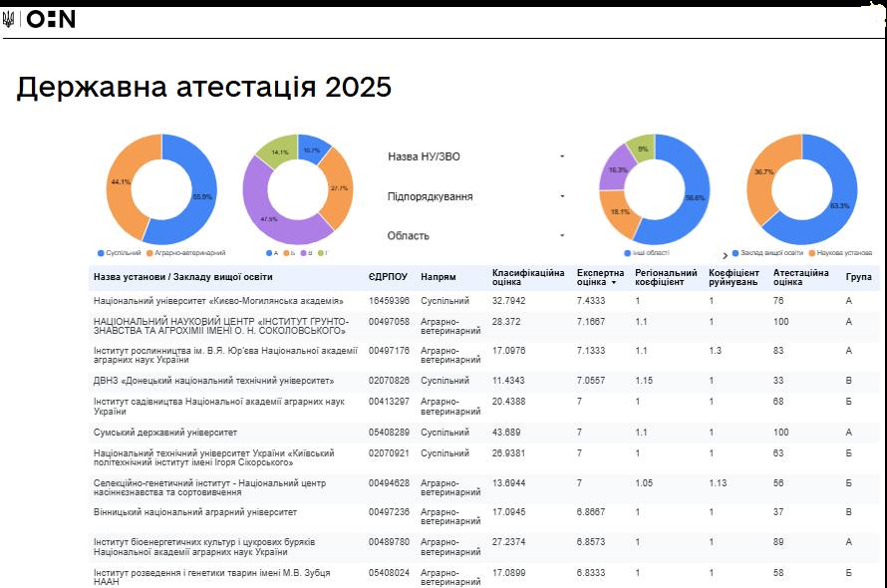Select 'Інститут біоенергетичних культур' row name
Image resolution: width=887 pixels, height=588 pixels.
tap(204, 547)
